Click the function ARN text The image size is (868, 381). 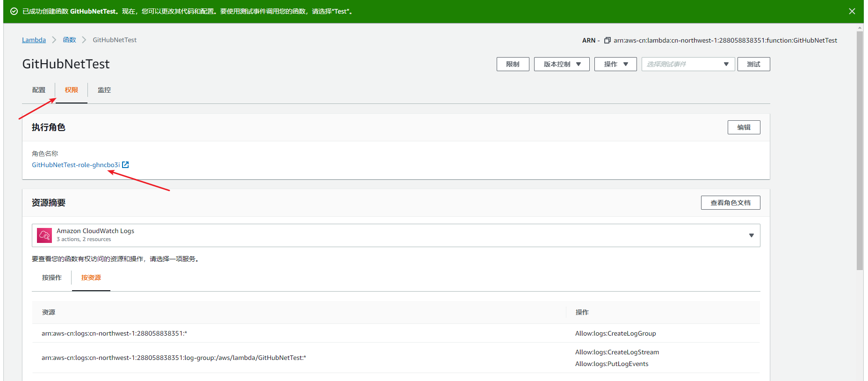coord(725,40)
